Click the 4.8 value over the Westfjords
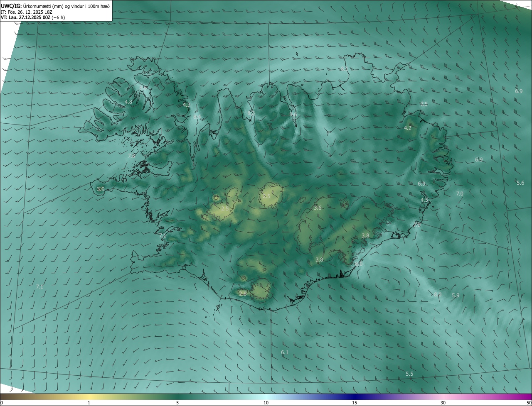This screenshot has width=532, height=406. 128,102
